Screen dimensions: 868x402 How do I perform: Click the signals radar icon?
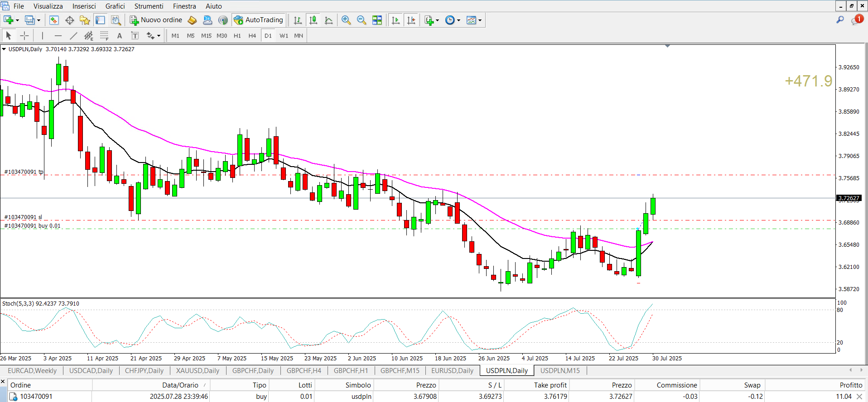[x=223, y=20]
